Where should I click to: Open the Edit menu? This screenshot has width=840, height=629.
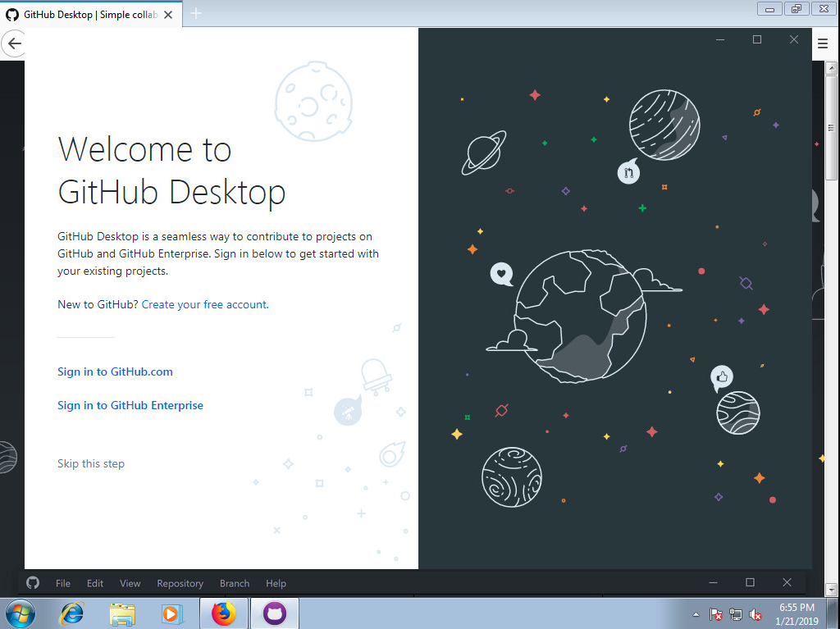(95, 583)
